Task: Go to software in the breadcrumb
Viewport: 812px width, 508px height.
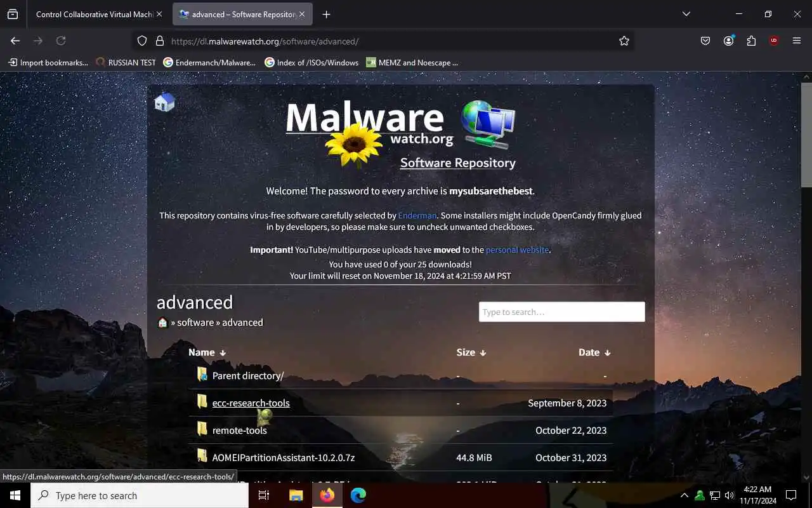Action: [x=195, y=322]
